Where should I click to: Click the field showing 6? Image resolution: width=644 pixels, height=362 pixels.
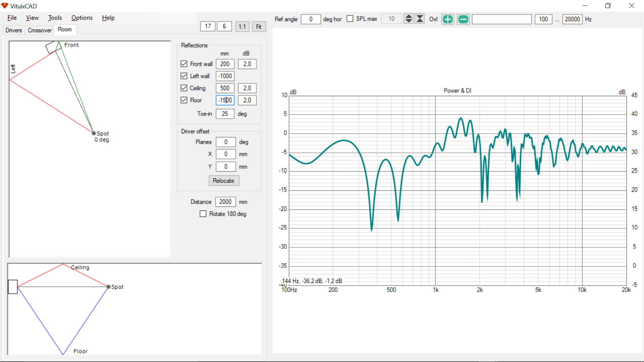click(224, 26)
